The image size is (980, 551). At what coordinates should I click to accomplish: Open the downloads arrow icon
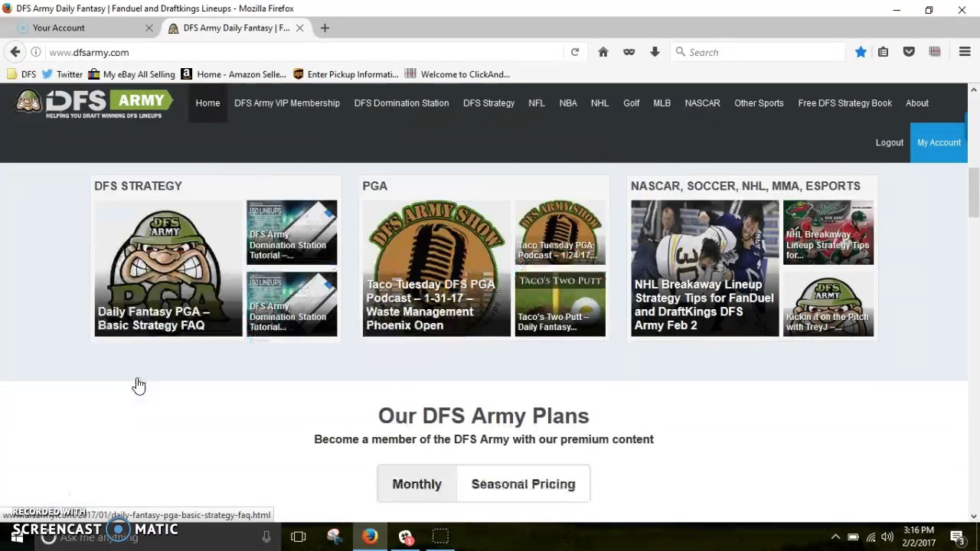click(x=655, y=52)
